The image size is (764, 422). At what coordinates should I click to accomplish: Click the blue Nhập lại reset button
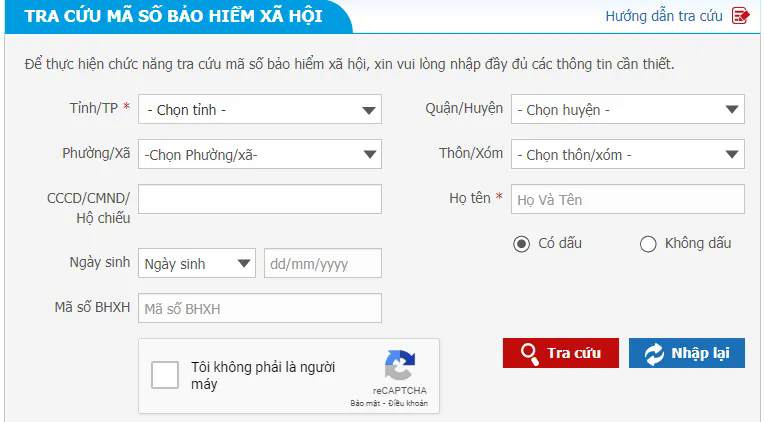click(x=687, y=353)
